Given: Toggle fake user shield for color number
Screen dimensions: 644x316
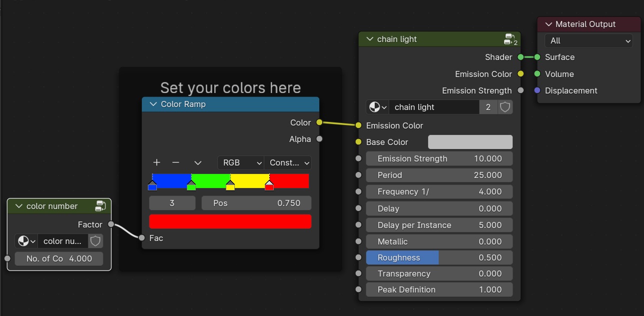Looking at the screenshot, I should (95, 241).
